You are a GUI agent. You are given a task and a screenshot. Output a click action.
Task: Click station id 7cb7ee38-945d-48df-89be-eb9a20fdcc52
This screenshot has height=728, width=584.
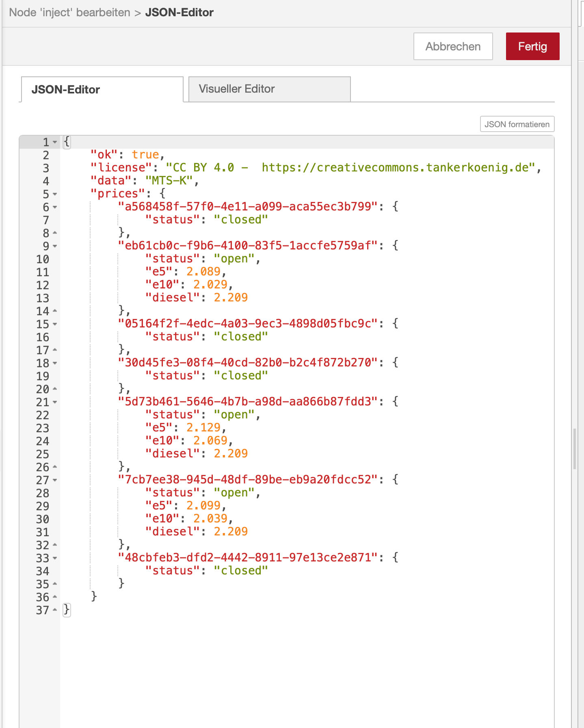(x=248, y=480)
